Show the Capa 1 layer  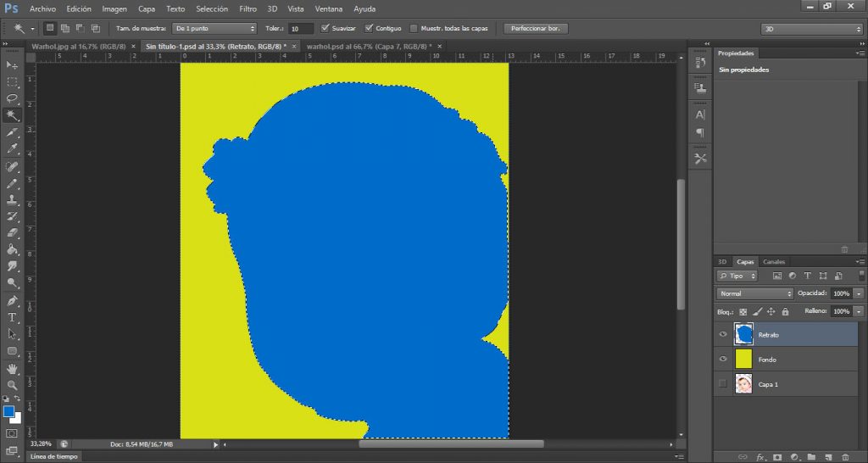(723, 385)
